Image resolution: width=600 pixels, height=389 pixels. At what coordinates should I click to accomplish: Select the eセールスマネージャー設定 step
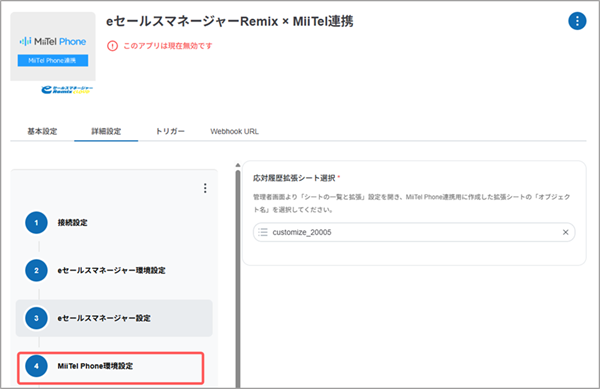click(114, 318)
